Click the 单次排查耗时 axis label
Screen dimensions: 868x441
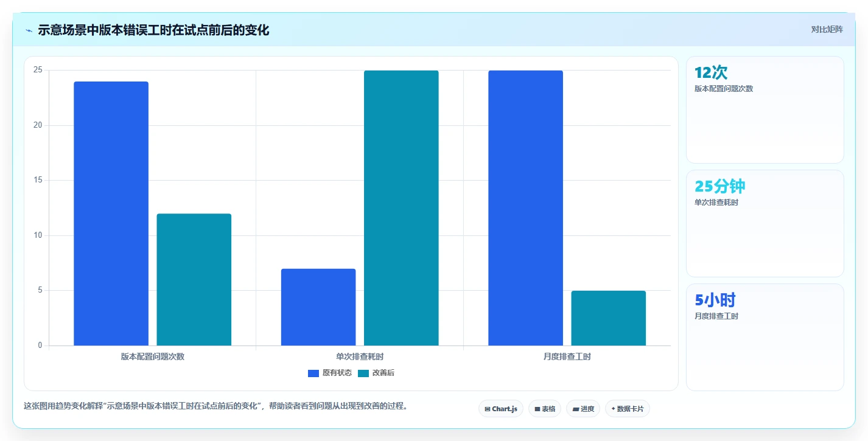(x=360, y=356)
